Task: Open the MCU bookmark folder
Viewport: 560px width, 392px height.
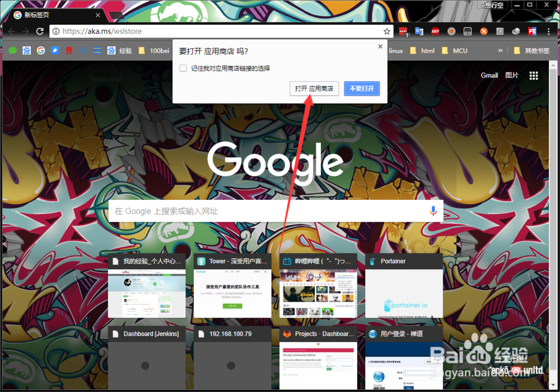Action: 455,51
